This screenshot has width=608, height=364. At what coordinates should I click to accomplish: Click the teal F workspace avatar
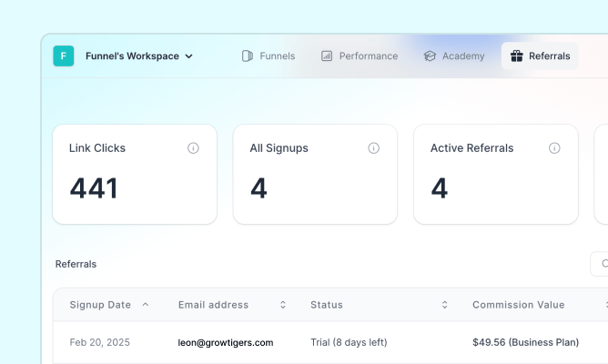[64, 56]
